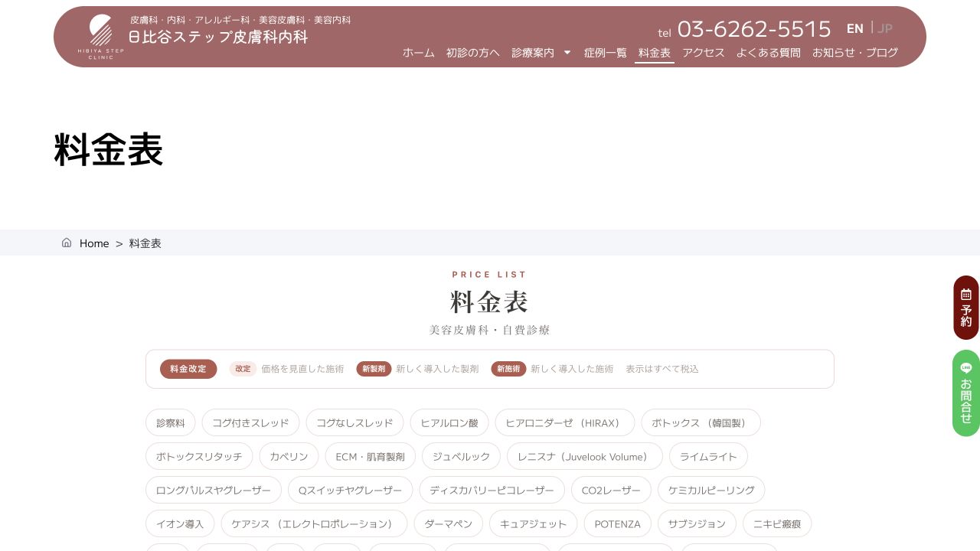Open お知らせ・ブログ menu item

(855, 53)
